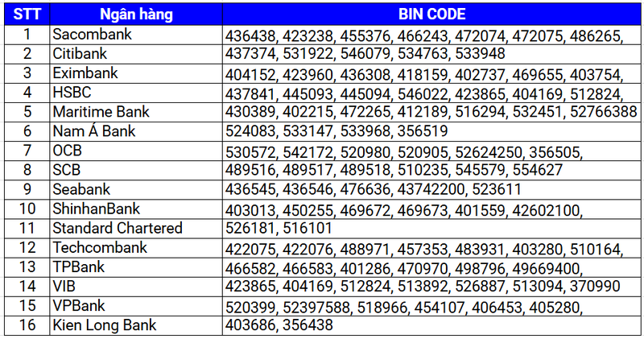This screenshot has height=339, width=644.
Task: Select row number 13 cell
Action: tap(27, 267)
